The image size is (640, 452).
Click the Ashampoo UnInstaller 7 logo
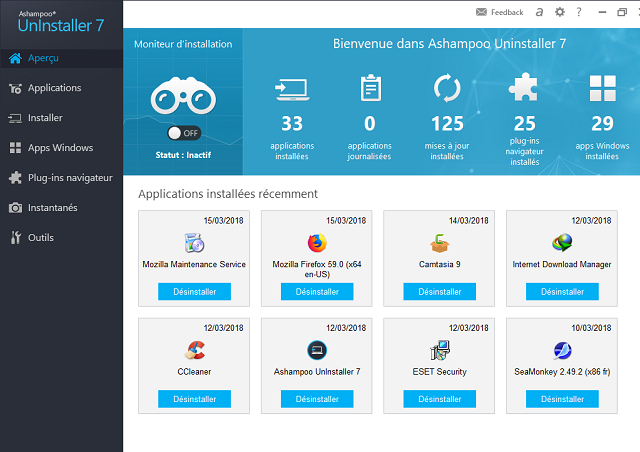pyautogui.click(x=61, y=22)
